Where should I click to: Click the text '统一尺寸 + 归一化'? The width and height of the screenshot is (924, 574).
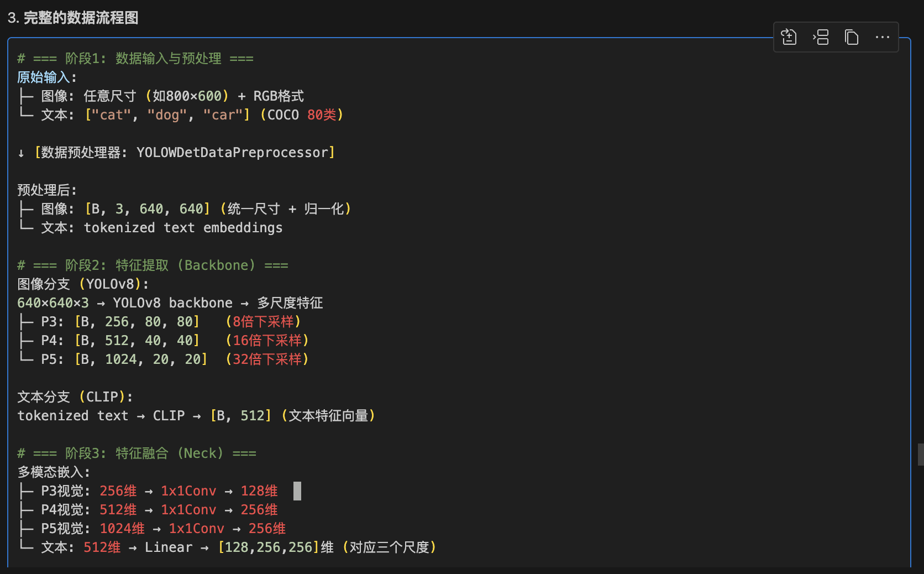point(286,209)
